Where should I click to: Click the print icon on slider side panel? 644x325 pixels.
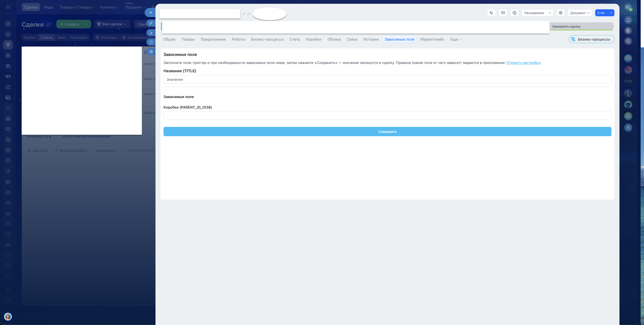[151, 52]
